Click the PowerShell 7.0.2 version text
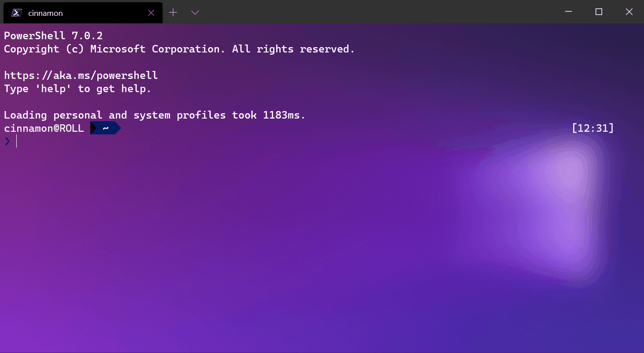Viewport: 644px width, 353px height. click(x=53, y=35)
